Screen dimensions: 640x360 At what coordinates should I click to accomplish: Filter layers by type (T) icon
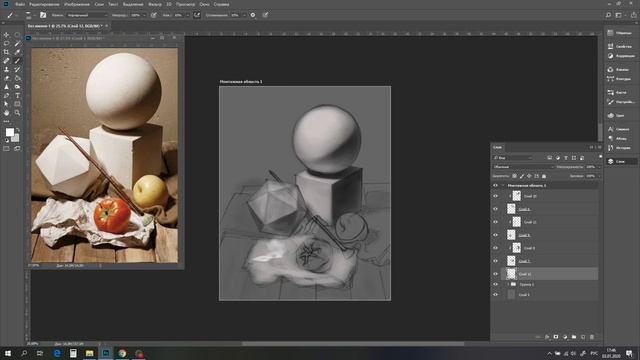pyautogui.click(x=566, y=158)
